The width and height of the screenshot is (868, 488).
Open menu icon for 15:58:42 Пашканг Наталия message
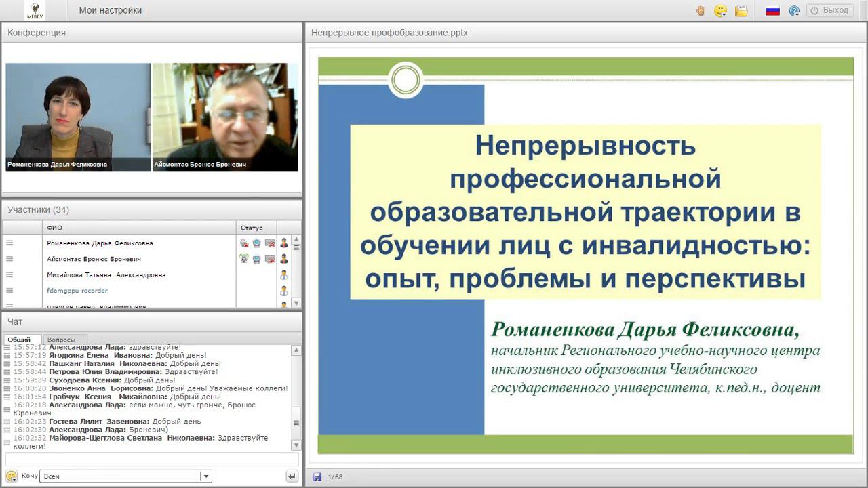click(x=7, y=363)
